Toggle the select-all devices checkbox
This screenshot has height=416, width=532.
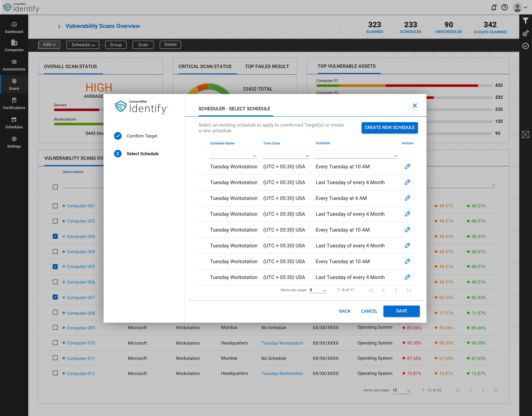(x=55, y=187)
